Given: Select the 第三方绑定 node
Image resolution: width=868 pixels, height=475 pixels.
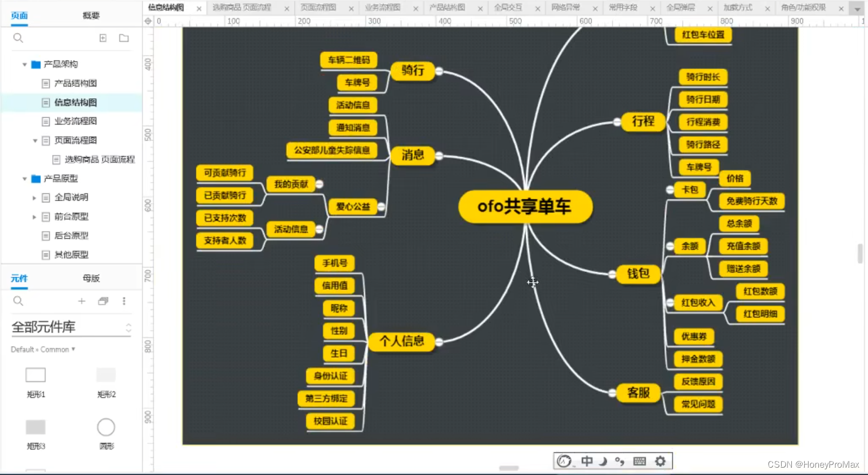Looking at the screenshot, I should 326,398.
